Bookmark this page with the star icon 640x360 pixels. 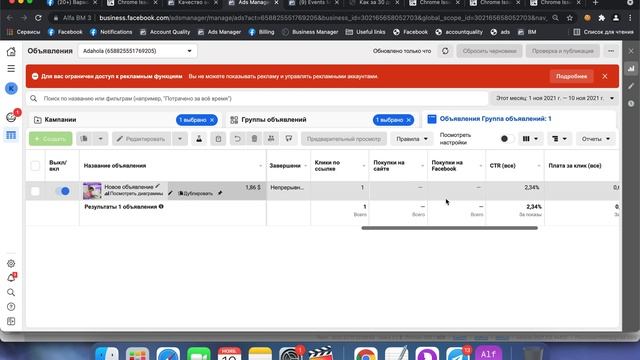[x=569, y=18]
